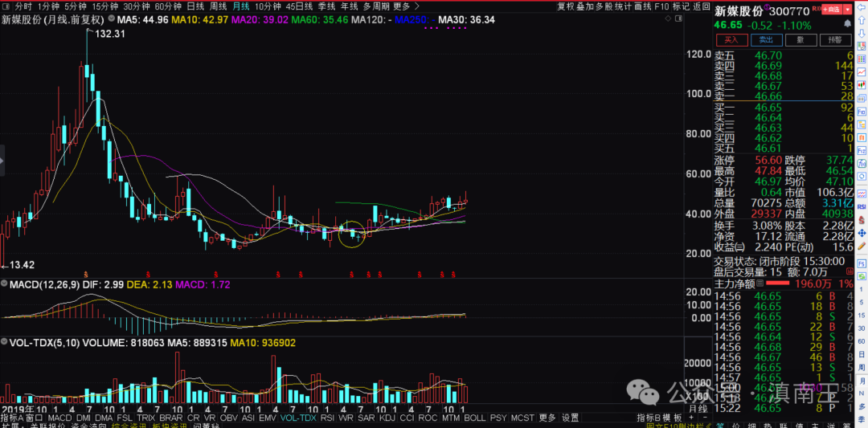This screenshot has width=868, height=428.
Task: Click the left arrow icon in right sidebar
Action: click(x=860, y=7)
